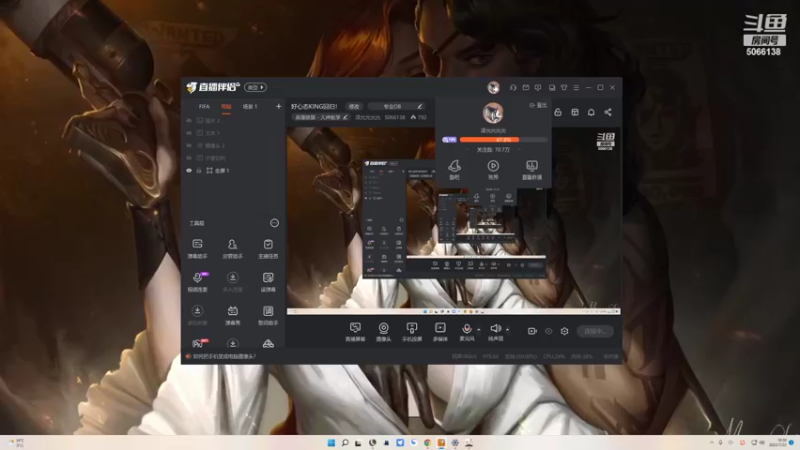
Task: Open toolbox more options circle button
Action: (x=274, y=223)
